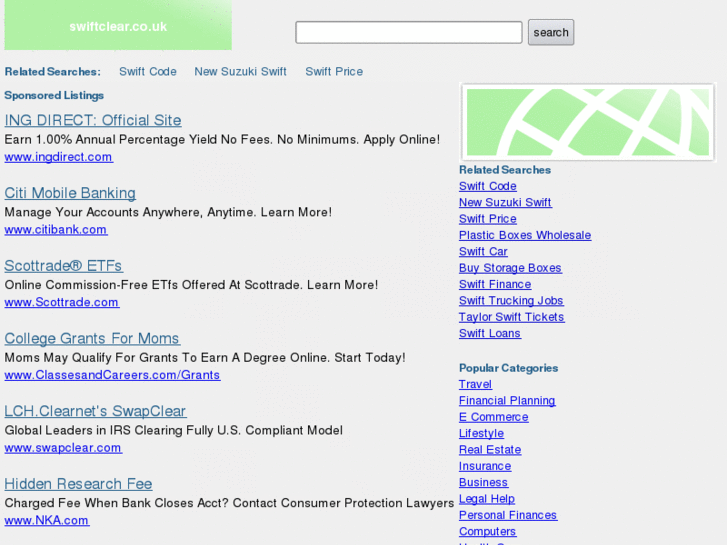Open Buy Storage Boxes link
This screenshot has height=545, width=727.
pos(510,268)
